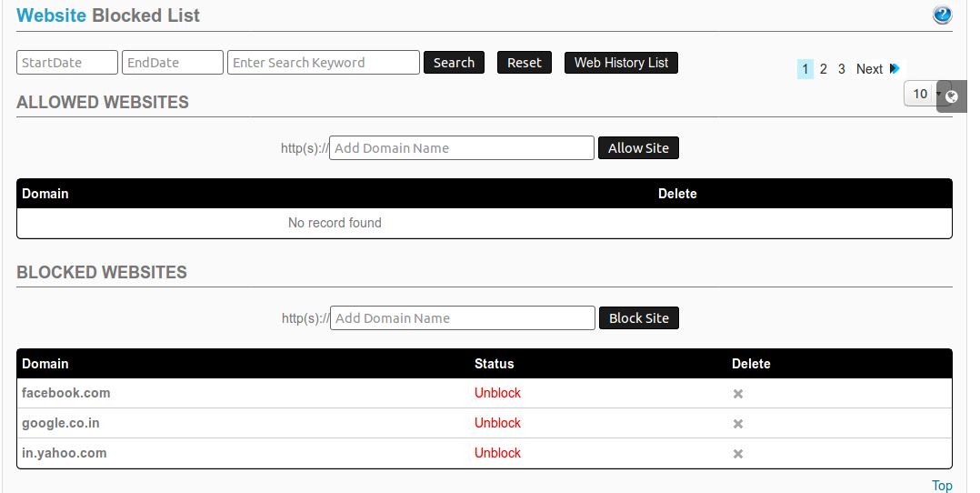Click the BLOCKED WEBSITES heading
The height and width of the screenshot is (493, 980).
(x=102, y=272)
